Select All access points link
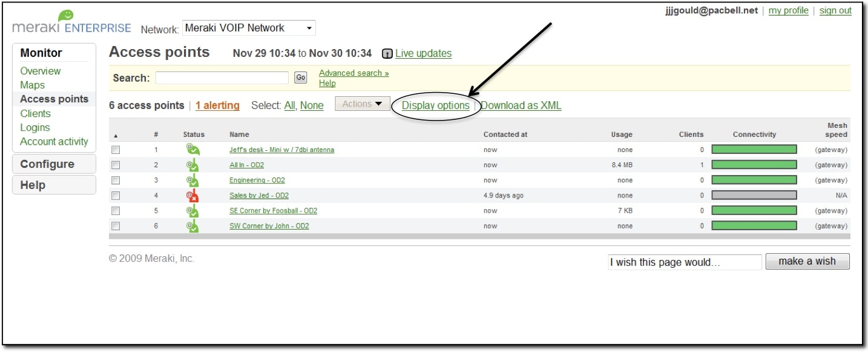This screenshot has height=352, width=868. click(x=290, y=105)
